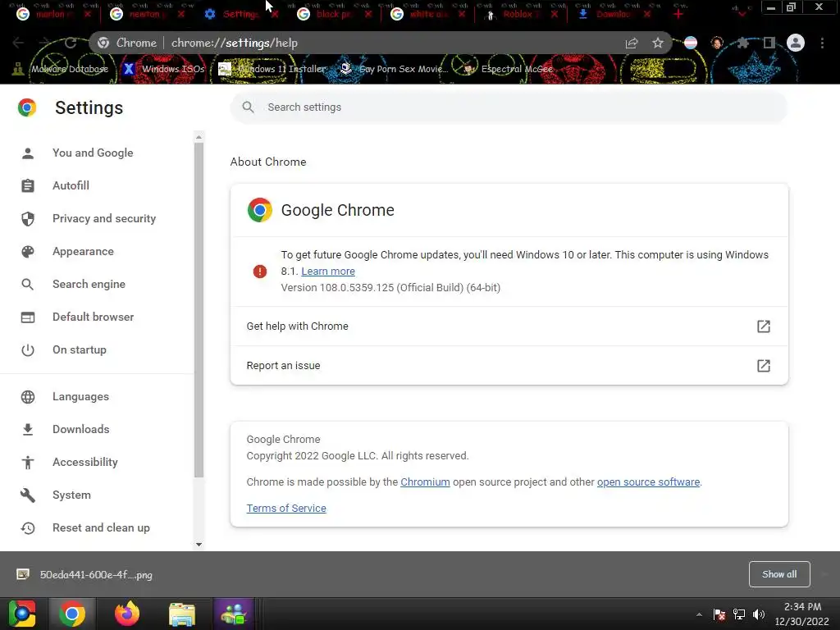Open Default browser settings

pyautogui.click(x=94, y=317)
